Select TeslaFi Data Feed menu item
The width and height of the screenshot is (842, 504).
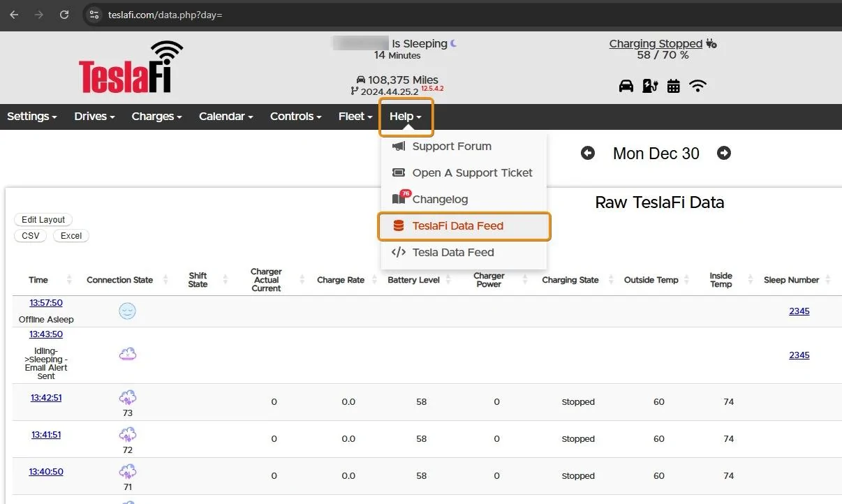coord(464,226)
